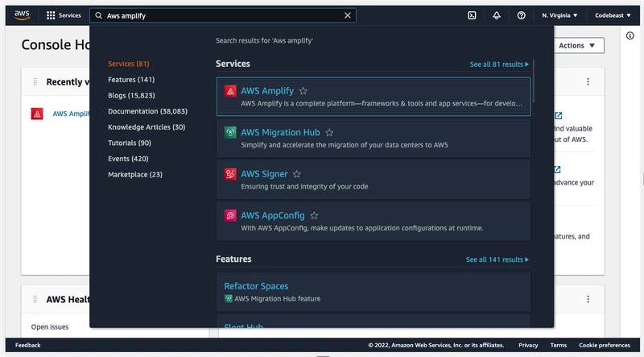
Task: Select the Marketplace (23) filter
Action: coord(135,174)
